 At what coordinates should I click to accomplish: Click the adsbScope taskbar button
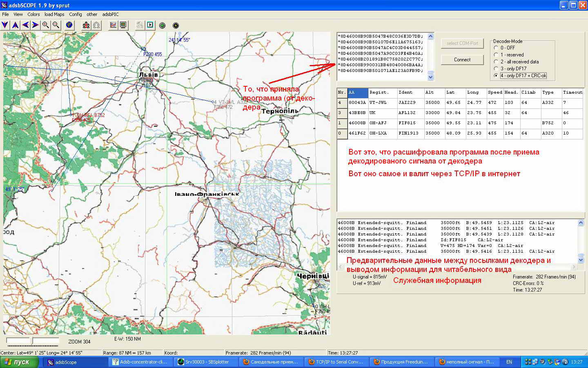click(75, 362)
